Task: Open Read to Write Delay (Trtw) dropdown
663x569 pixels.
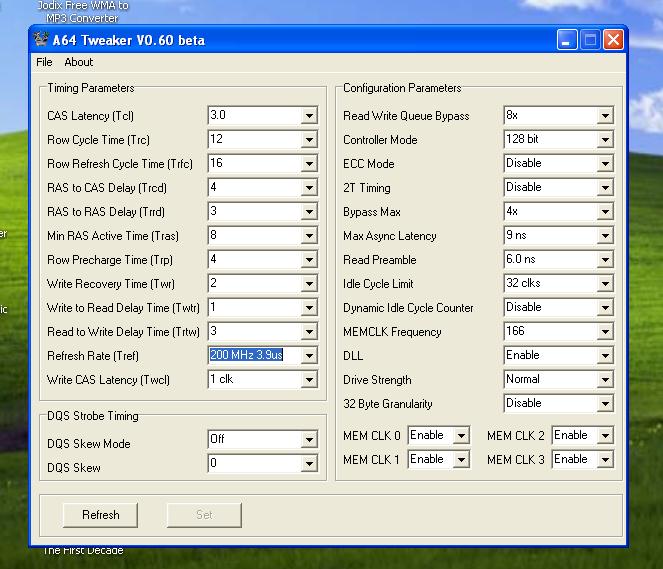Action: [x=309, y=332]
